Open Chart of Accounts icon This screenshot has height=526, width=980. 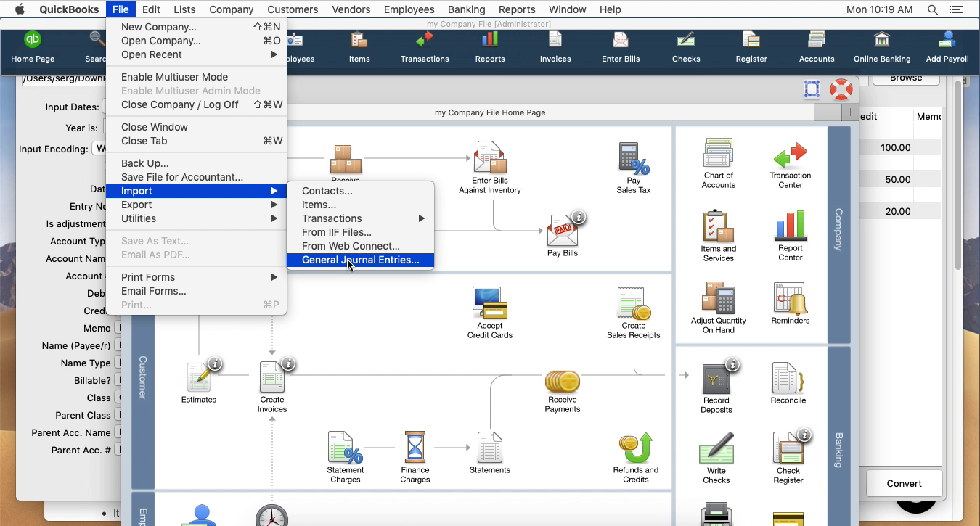click(x=718, y=154)
